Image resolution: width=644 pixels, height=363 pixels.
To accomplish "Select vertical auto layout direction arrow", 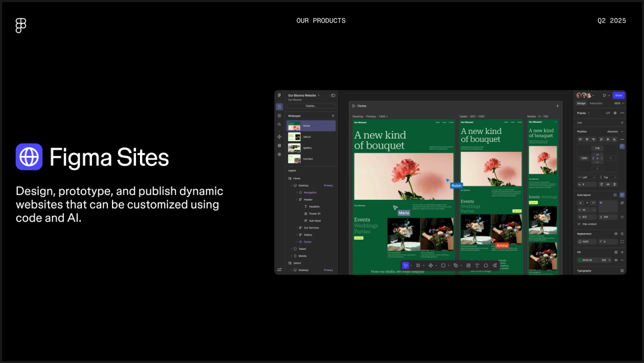I will (x=581, y=202).
